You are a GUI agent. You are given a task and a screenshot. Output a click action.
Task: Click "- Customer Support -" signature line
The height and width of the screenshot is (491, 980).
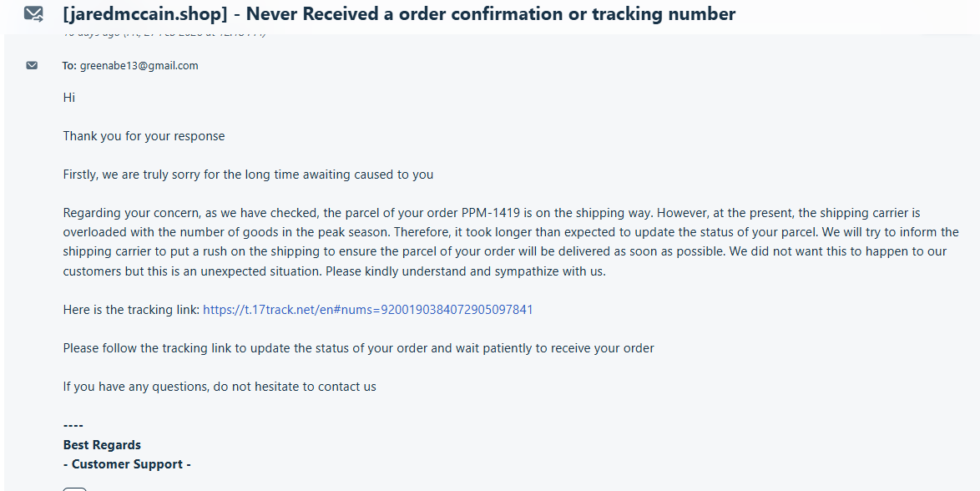click(x=127, y=464)
